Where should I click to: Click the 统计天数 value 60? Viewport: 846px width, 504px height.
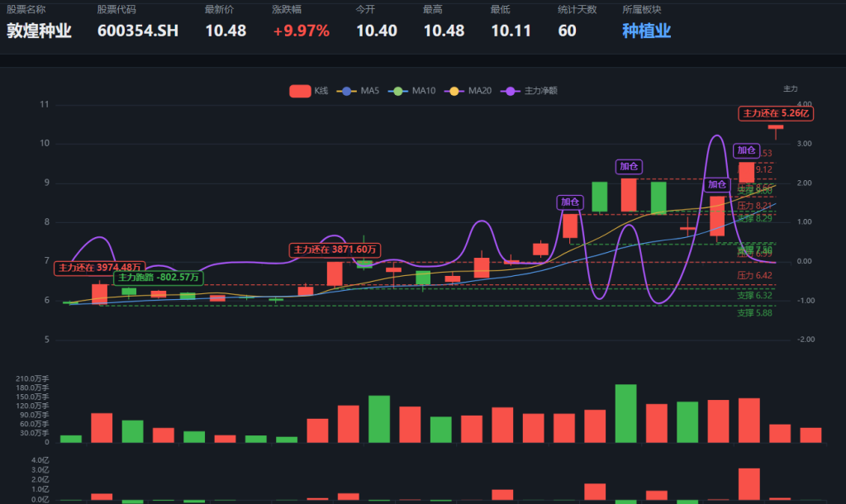pos(567,31)
